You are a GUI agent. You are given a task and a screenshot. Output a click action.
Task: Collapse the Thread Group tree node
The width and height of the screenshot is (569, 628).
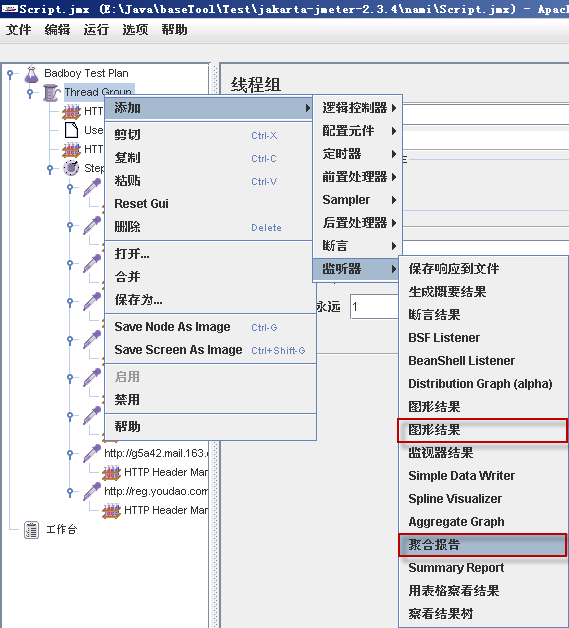30,93
